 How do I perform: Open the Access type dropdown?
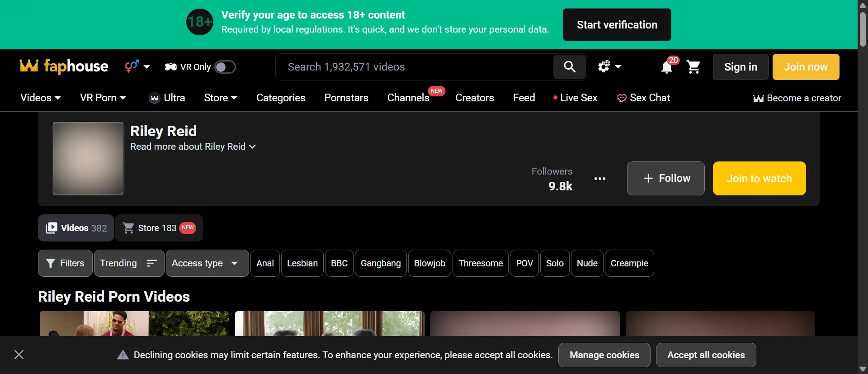[x=207, y=263]
